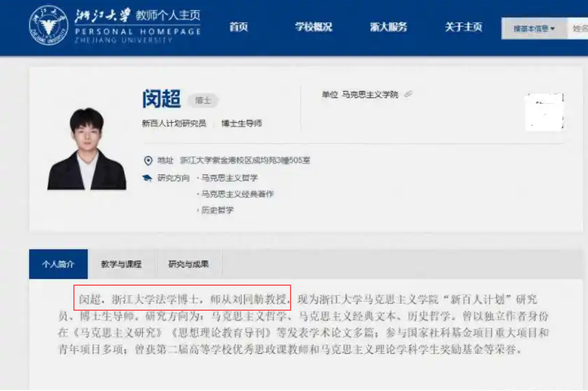The width and height of the screenshot is (588, 391).
Task: Click the 历史哲学 research direction item
Action: coord(217,210)
